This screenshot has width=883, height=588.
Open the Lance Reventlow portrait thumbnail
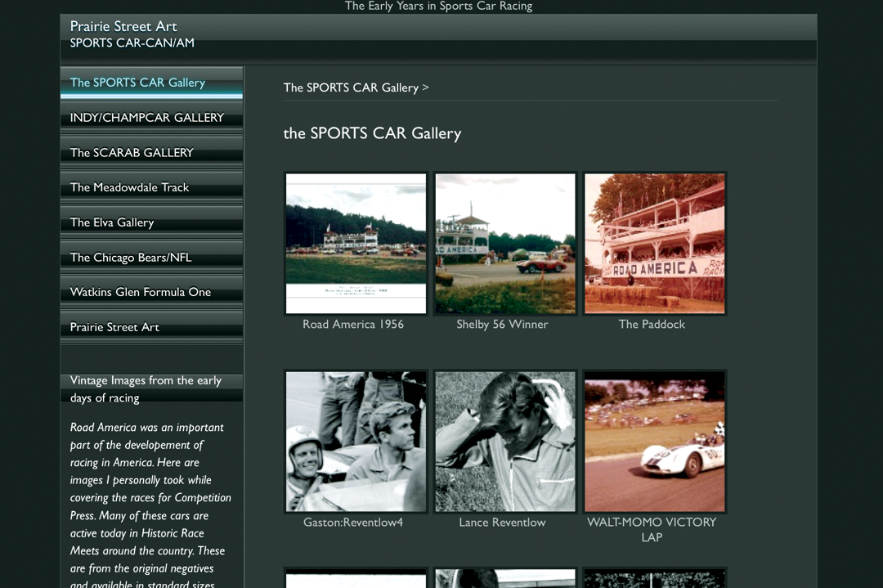(505, 442)
